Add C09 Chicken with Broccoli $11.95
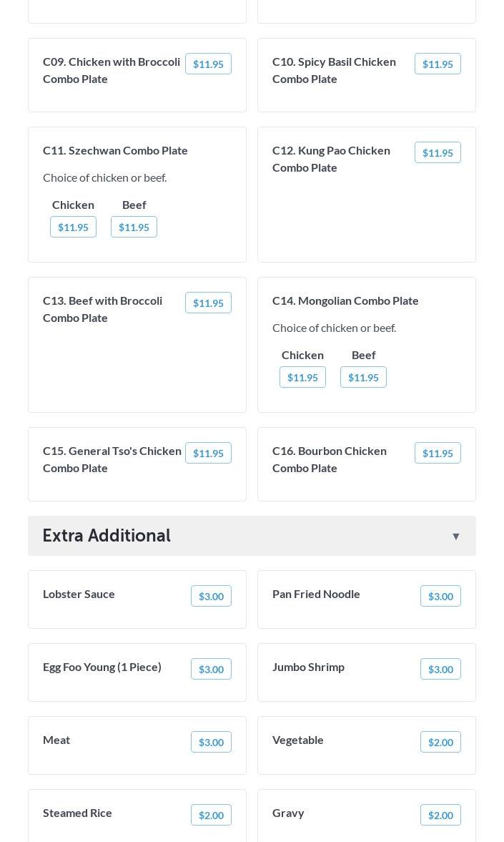The width and height of the screenshot is (504, 842). 208,64
